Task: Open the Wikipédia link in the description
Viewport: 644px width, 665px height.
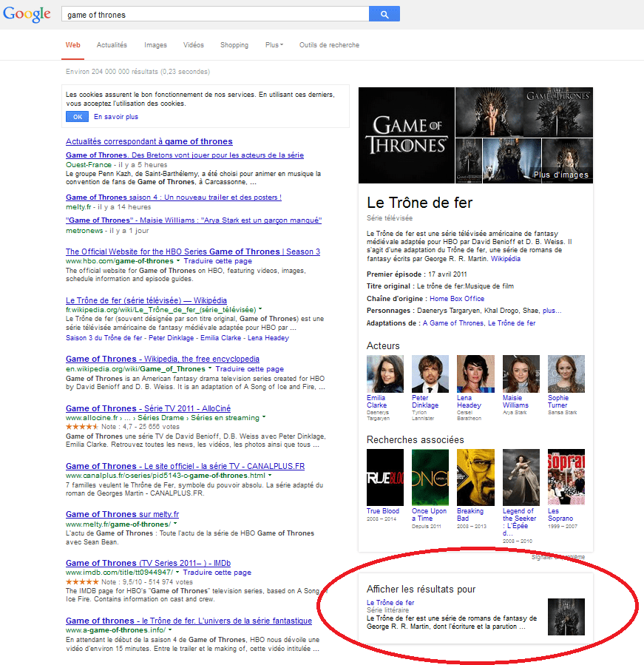Action: pos(505,259)
